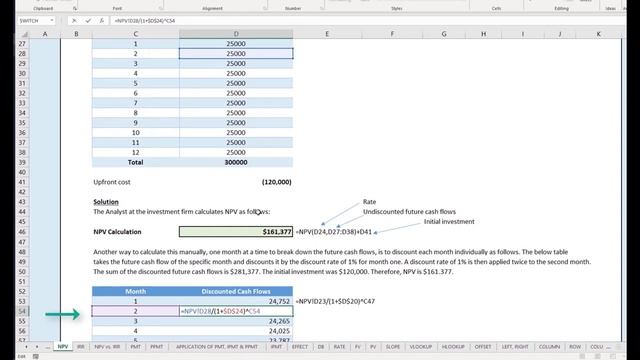Switch to the PMT sheet tab
The width and height of the screenshot is (640, 360).
[x=135, y=347]
